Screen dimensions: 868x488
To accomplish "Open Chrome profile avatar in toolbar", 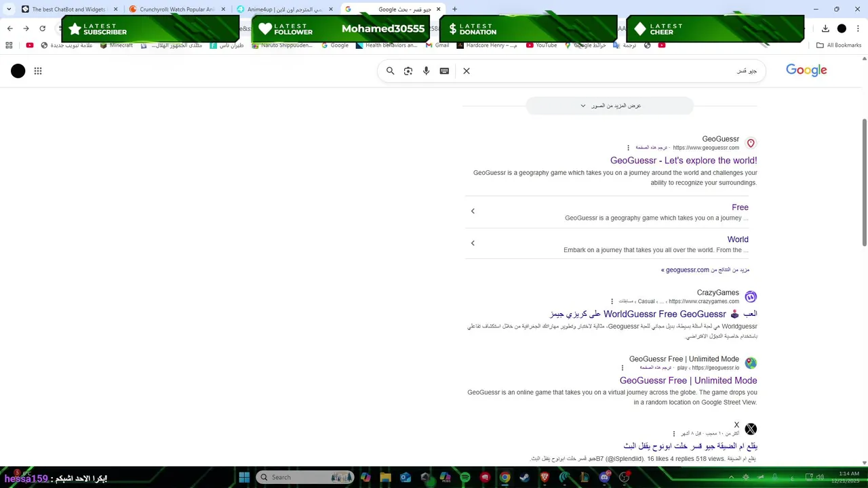I will (x=842, y=28).
